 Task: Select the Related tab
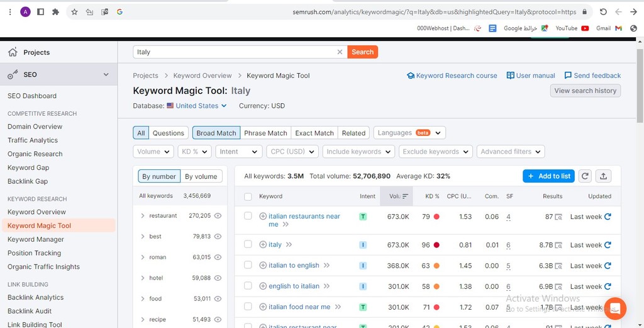click(353, 133)
